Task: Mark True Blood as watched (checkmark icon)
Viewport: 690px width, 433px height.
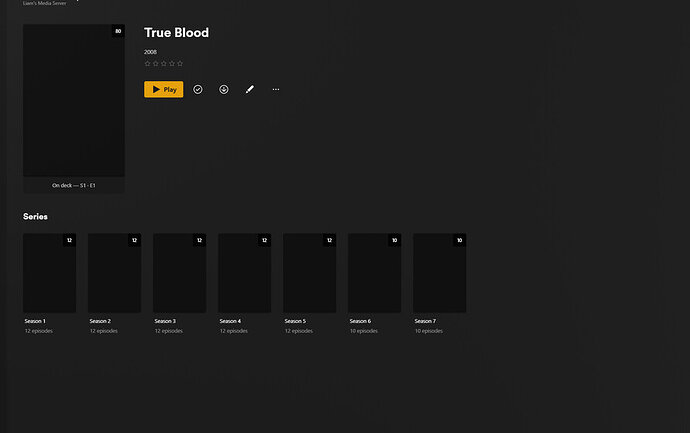Action: tap(198, 89)
